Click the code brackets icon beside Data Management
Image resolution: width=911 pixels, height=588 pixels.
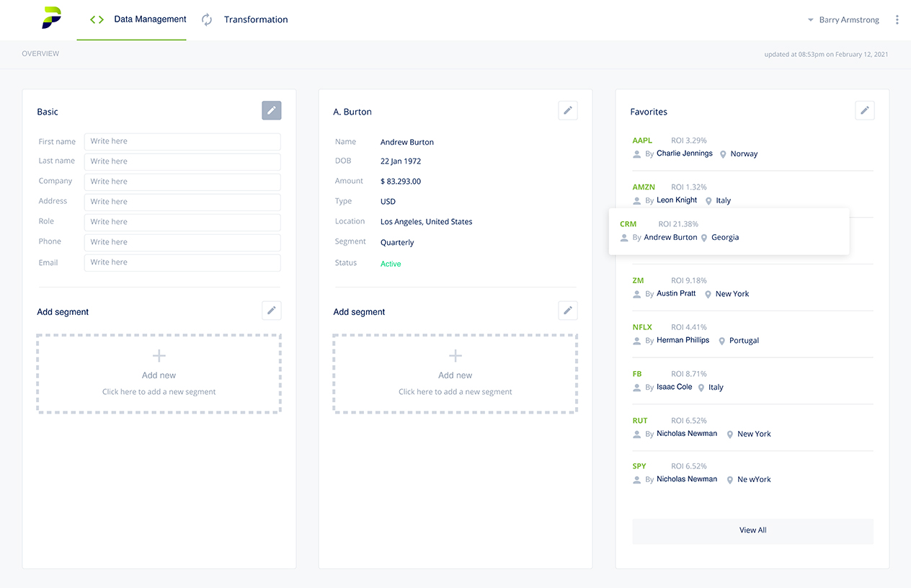[x=96, y=19]
